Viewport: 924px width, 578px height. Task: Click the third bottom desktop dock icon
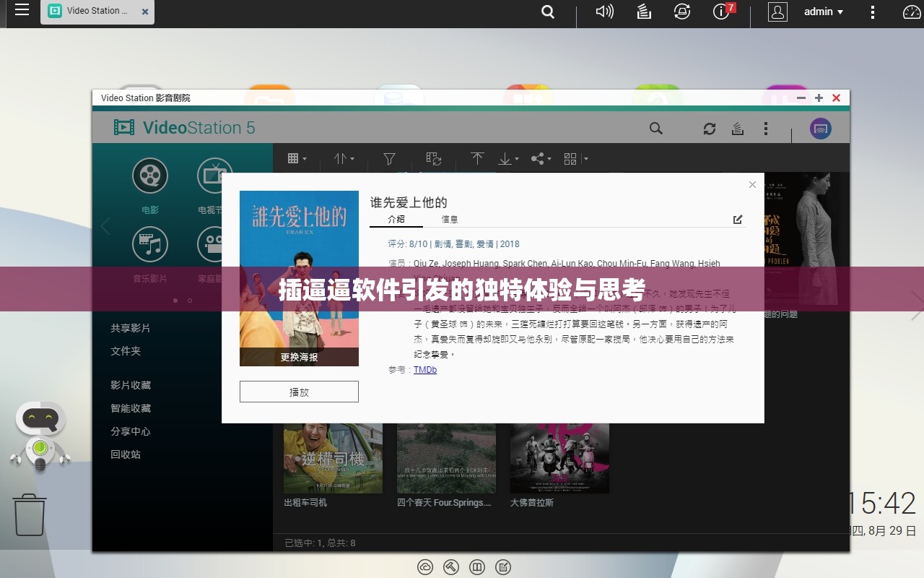(477, 567)
